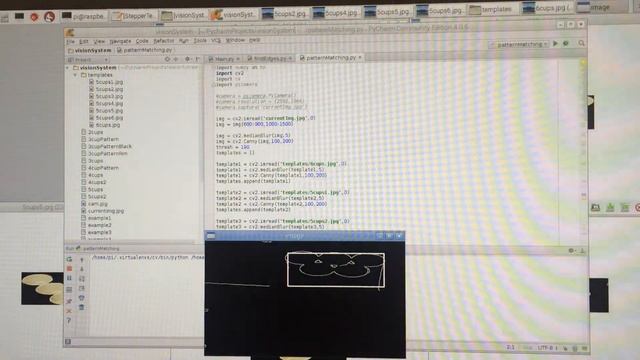Switch to the 5cups4.jpg taskbar window
The height and width of the screenshot is (360, 640).
click(x=336, y=13)
